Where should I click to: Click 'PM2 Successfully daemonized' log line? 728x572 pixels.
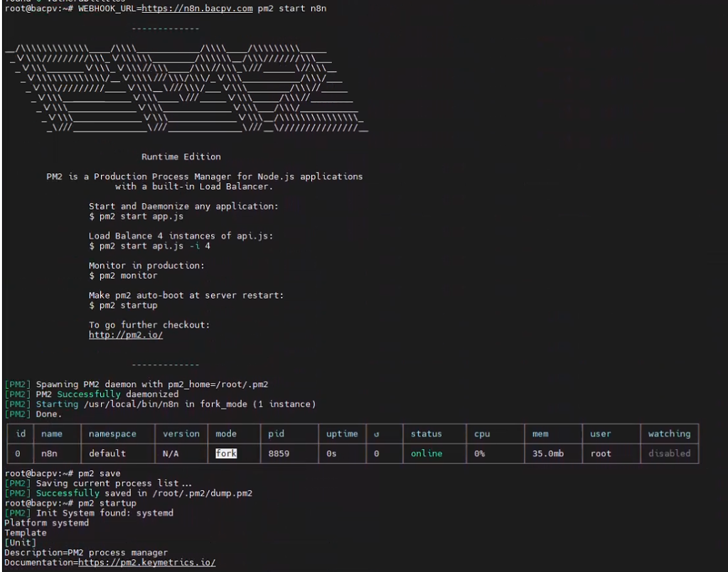coord(92,394)
